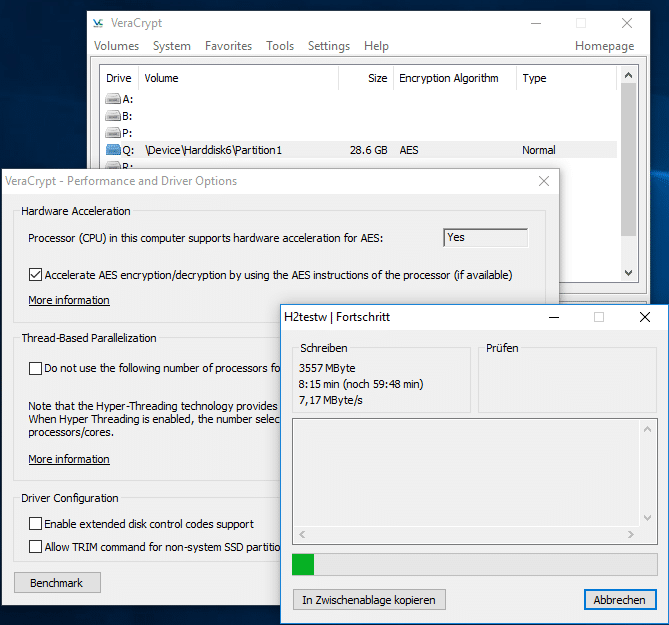Open the Favorites menu
Screen dimensions: 669x625
tap(228, 46)
